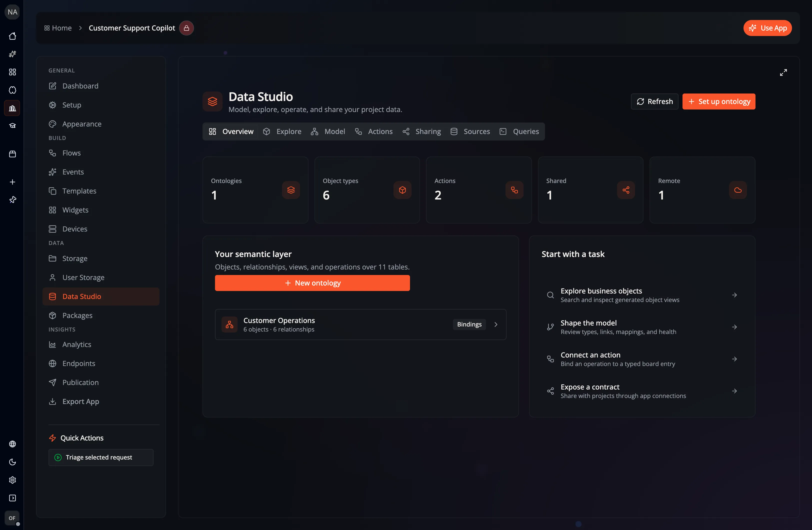The height and width of the screenshot is (530, 812).
Task: Click the OF user badge at bottom
Action: (12, 518)
